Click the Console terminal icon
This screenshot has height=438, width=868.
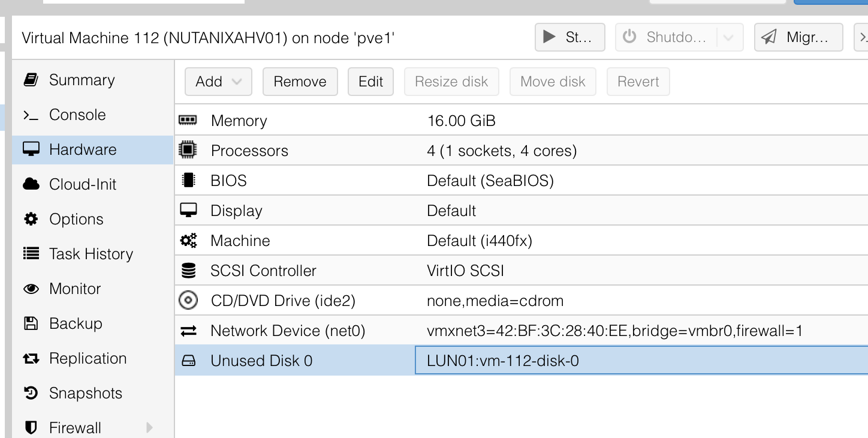coord(31,115)
